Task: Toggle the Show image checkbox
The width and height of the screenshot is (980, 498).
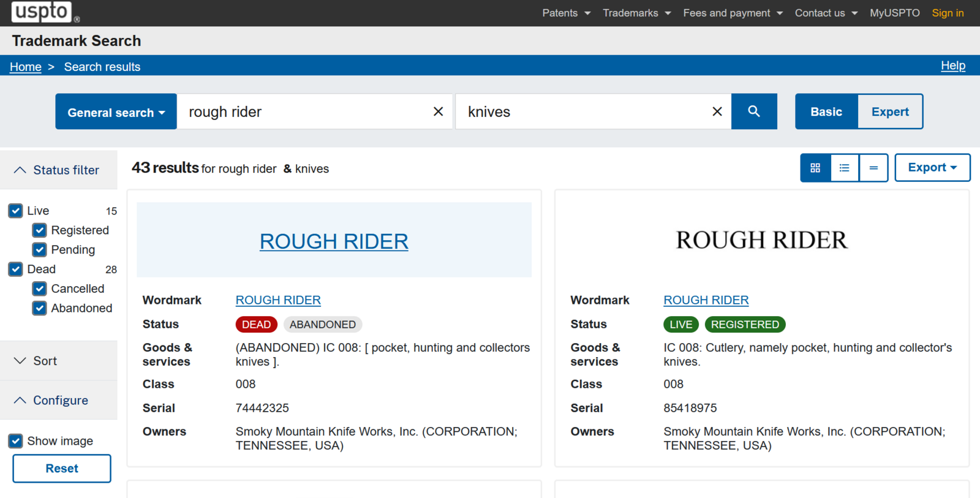Action: coord(16,441)
